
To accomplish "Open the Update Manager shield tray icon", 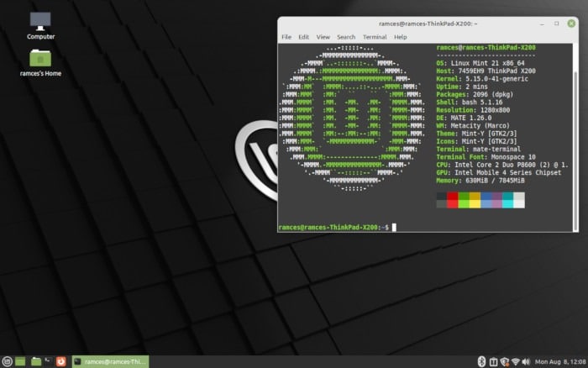I will click(504, 361).
